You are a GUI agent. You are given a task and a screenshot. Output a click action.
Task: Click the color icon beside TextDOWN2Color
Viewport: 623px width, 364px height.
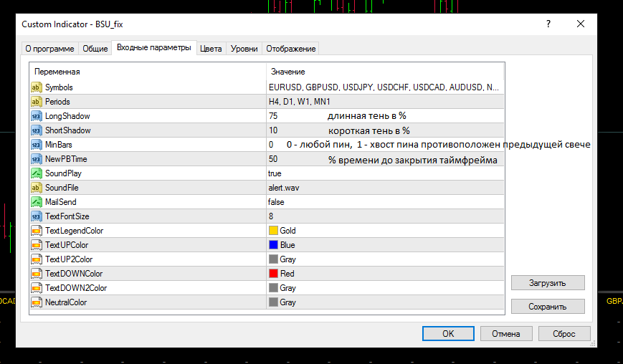pyautogui.click(x=36, y=287)
